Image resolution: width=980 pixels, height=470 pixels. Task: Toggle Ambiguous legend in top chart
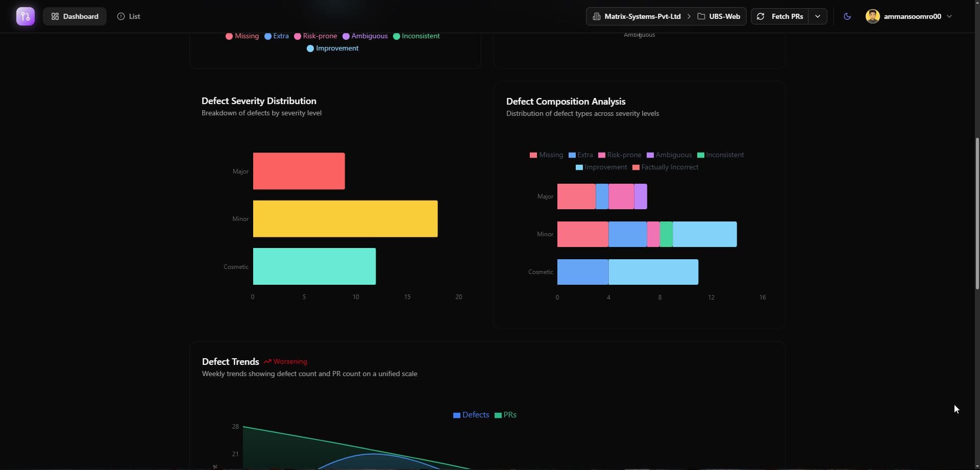[x=365, y=36]
